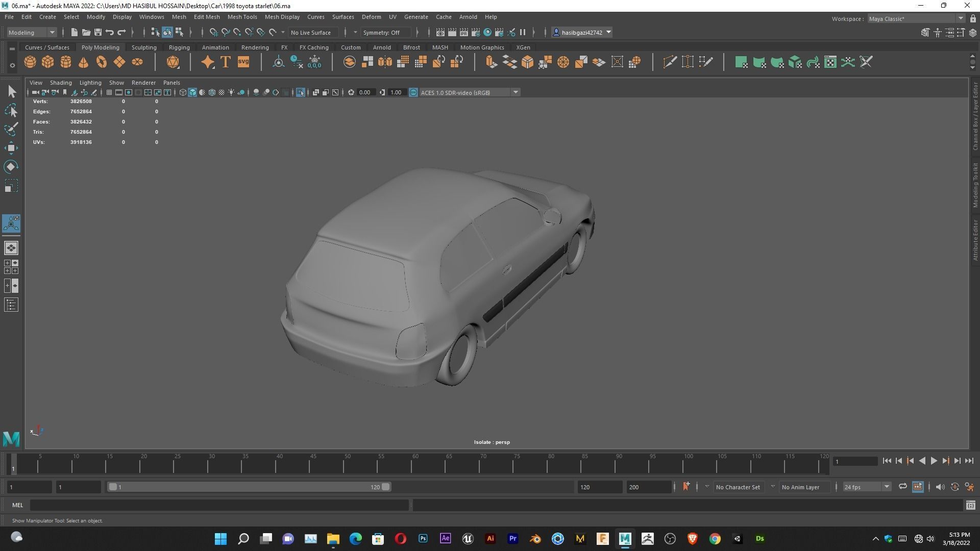Screen dimensions: 980x551
Task: Click the Mirror shelf icon
Action: [x=385, y=62]
